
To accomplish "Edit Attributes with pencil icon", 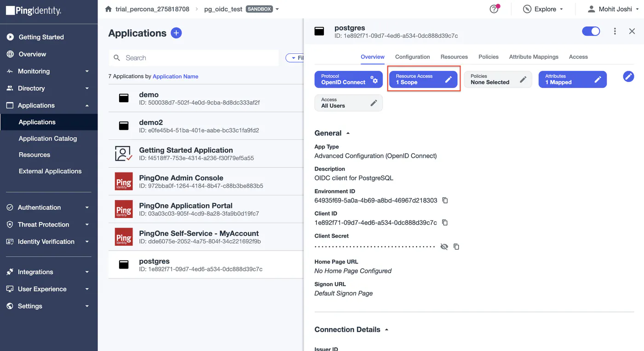I will (x=598, y=80).
